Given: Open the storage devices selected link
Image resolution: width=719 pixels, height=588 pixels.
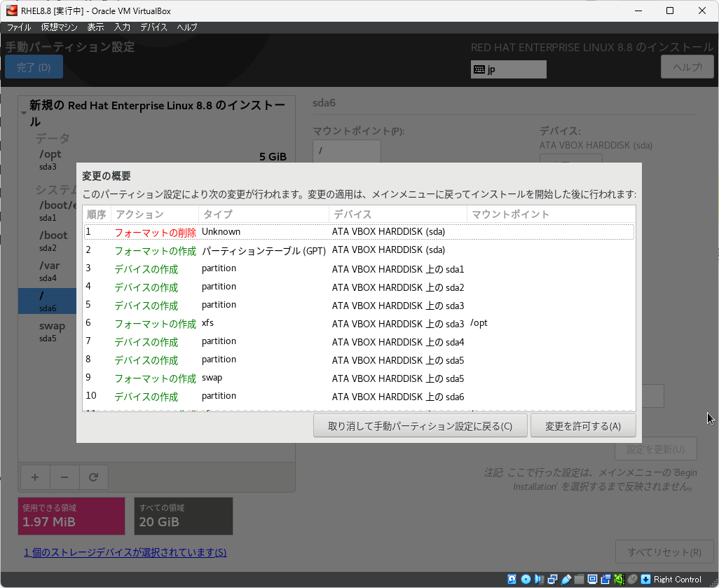Looking at the screenshot, I should point(125,552).
